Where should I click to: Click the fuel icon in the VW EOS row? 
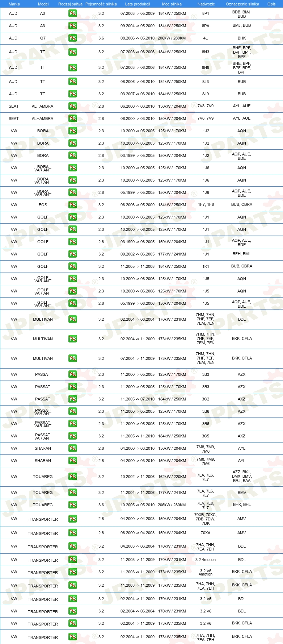point(72,205)
